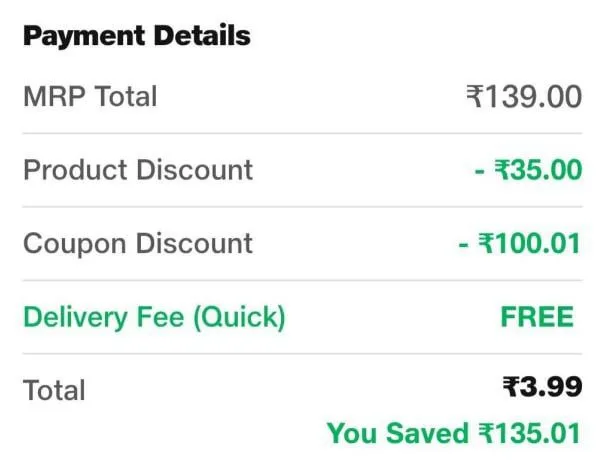Select the MRP Total label
Viewport: 603px width, 470px height.
(90, 97)
